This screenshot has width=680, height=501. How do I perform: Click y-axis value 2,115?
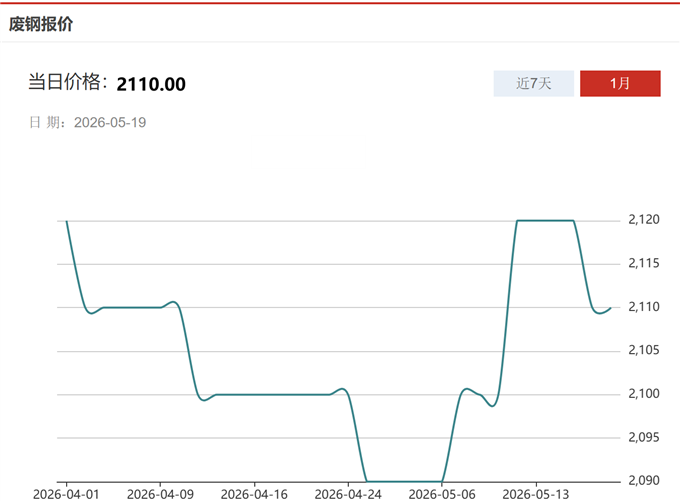coord(644,263)
